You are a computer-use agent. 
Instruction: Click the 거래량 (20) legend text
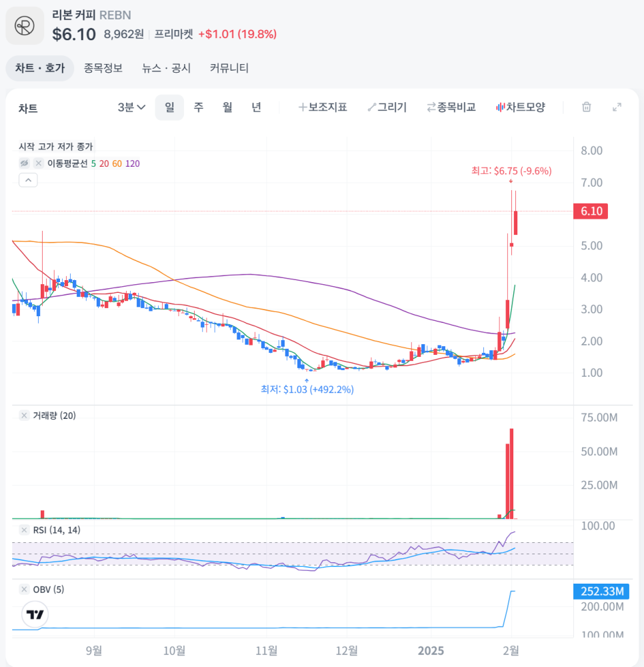(55, 416)
